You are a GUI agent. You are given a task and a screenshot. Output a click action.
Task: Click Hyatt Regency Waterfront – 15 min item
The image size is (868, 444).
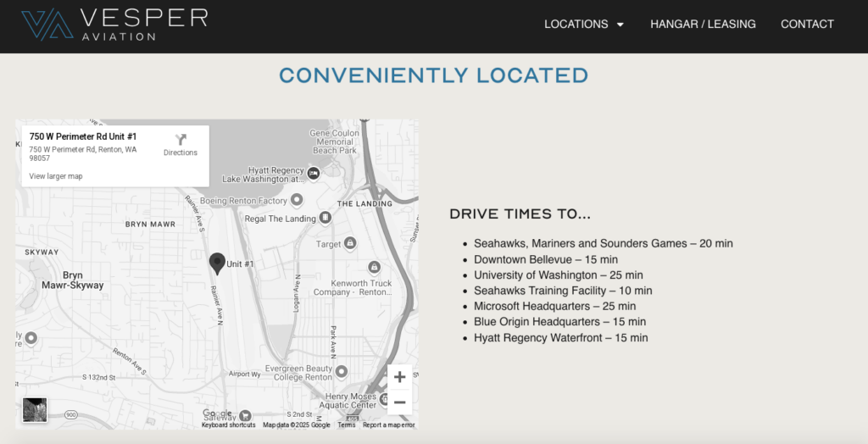pos(561,338)
